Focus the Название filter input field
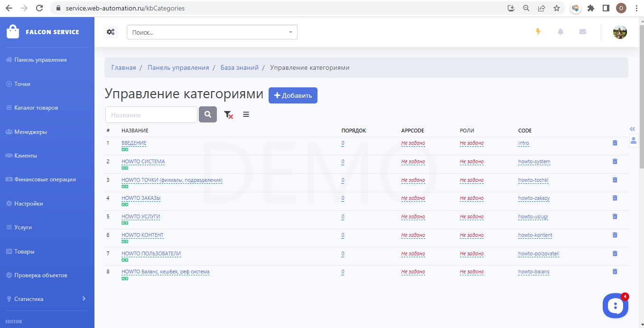 point(151,115)
